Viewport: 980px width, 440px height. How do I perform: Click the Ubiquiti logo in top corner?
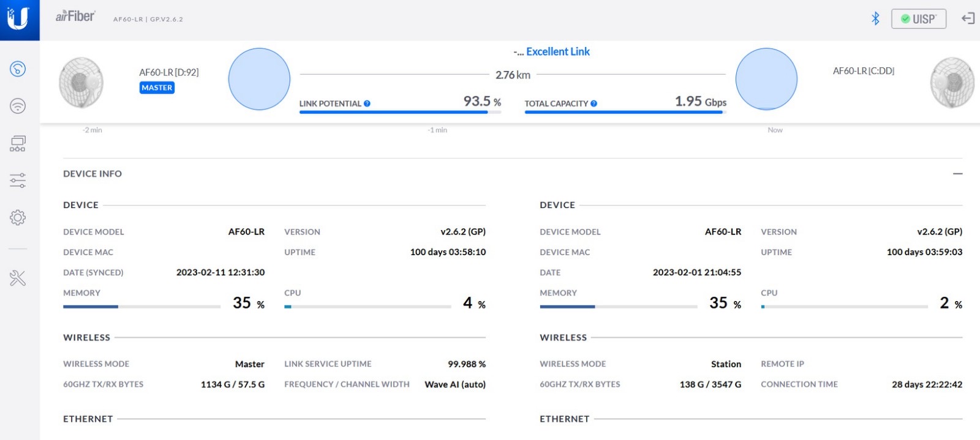click(x=18, y=18)
